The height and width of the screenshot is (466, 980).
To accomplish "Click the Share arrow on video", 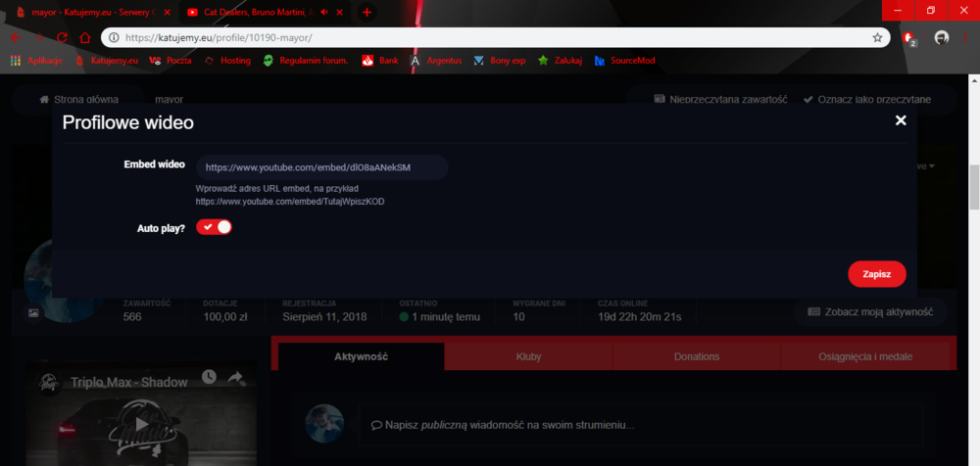I will pos(235,377).
